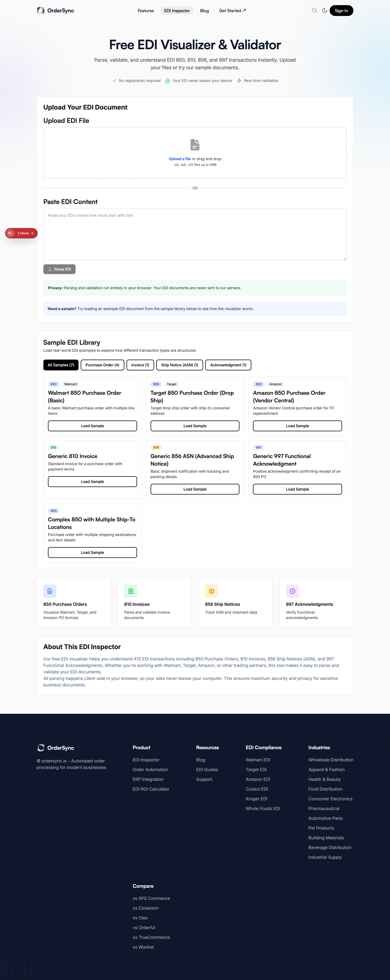The image size is (390, 980).
Task: Open footer vs Workist link
Action: [x=143, y=947]
